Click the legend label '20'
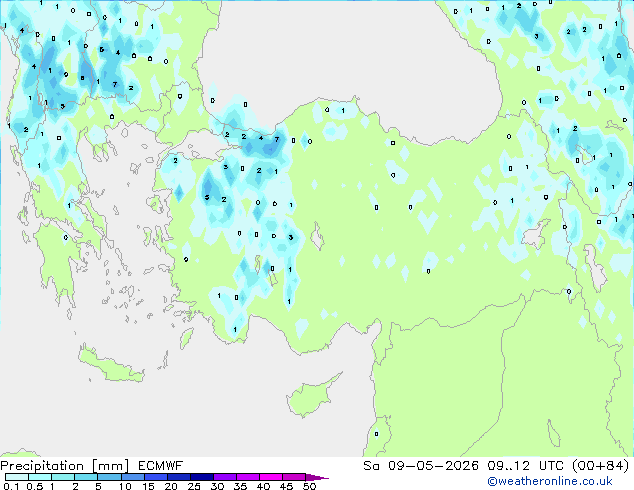634x490 pixels. click(x=171, y=486)
